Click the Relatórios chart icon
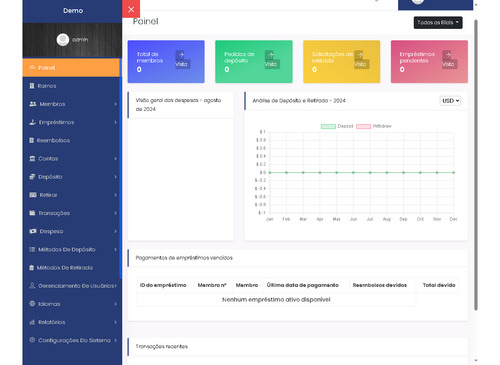The height and width of the screenshot is (365, 500). [32, 322]
